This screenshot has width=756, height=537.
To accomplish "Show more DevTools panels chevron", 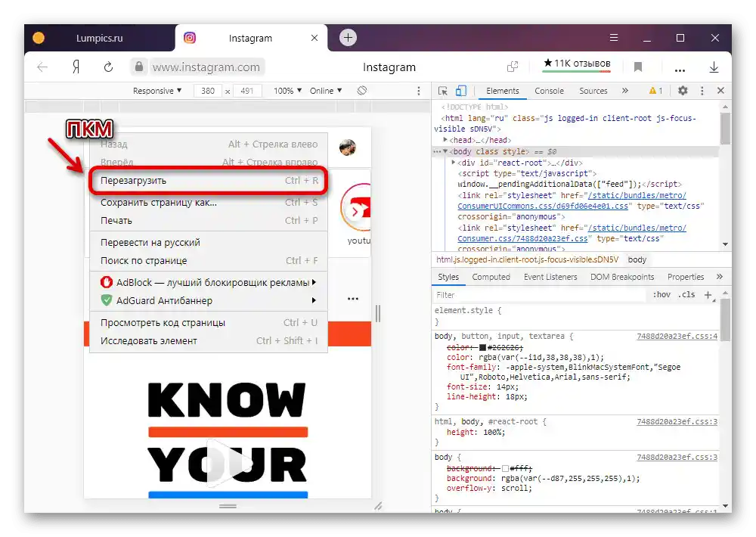I will point(625,91).
